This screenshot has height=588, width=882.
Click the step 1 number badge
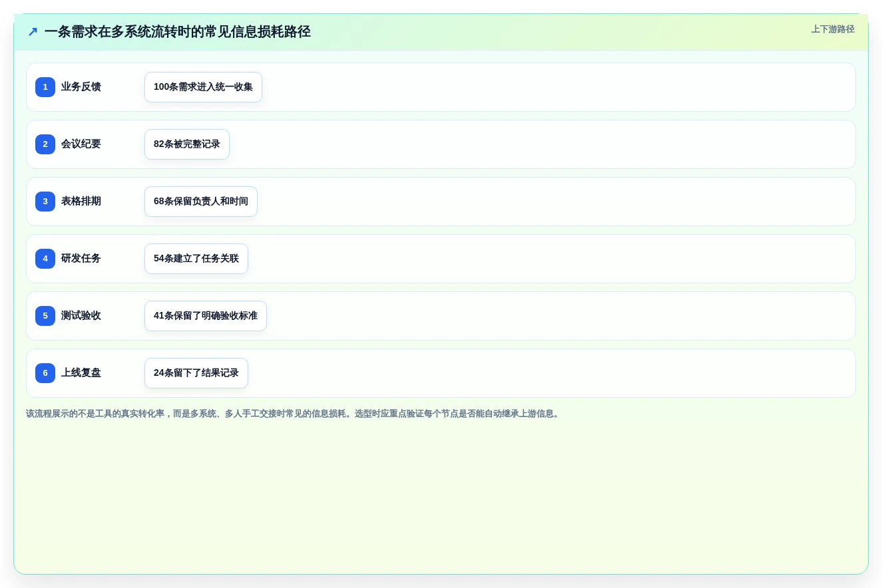point(45,87)
